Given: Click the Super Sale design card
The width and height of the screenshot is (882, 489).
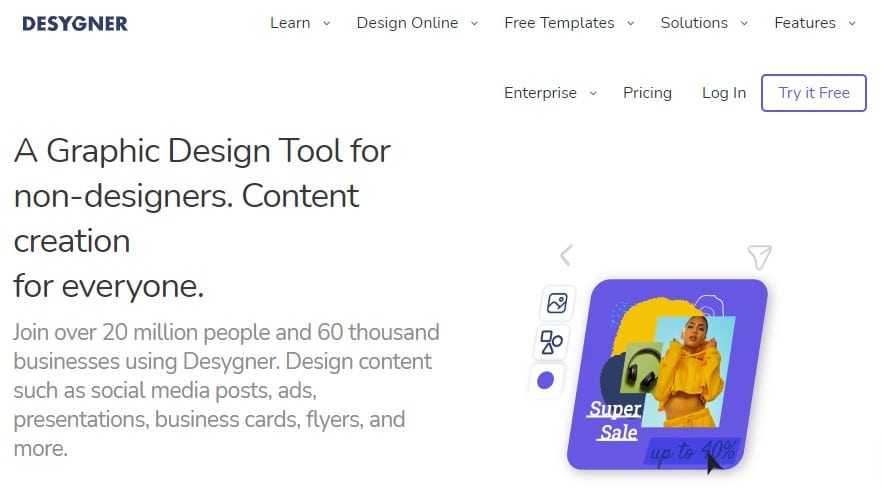Looking at the screenshot, I should [x=668, y=374].
